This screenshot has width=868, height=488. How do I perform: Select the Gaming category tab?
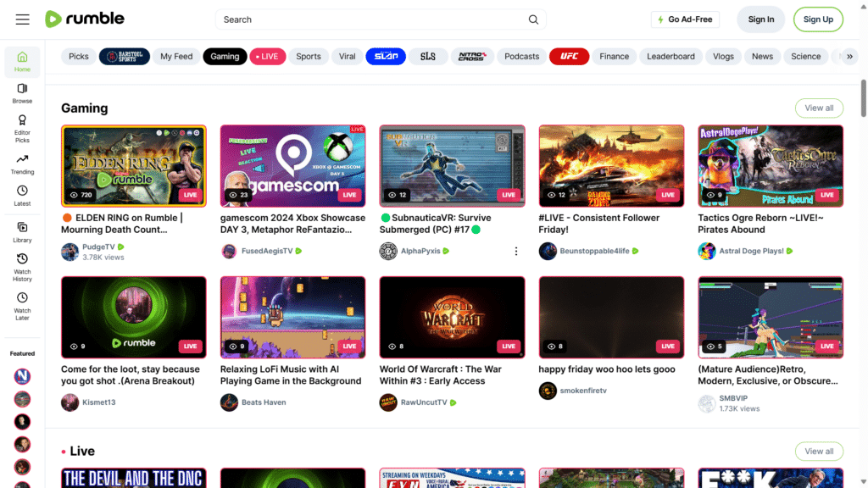click(x=225, y=57)
